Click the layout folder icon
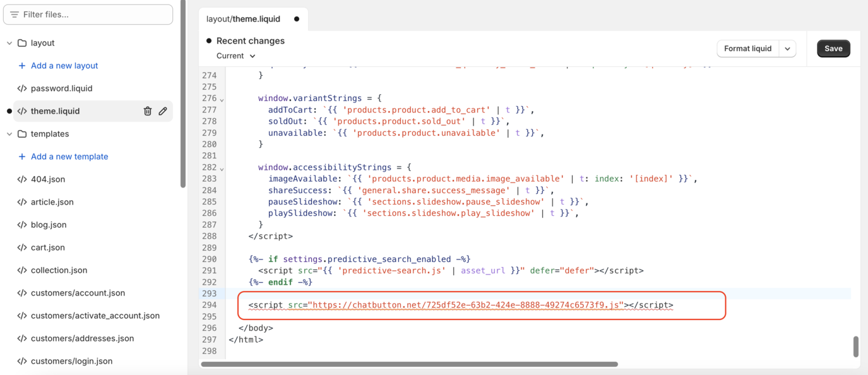The height and width of the screenshot is (375, 868). pos(22,43)
